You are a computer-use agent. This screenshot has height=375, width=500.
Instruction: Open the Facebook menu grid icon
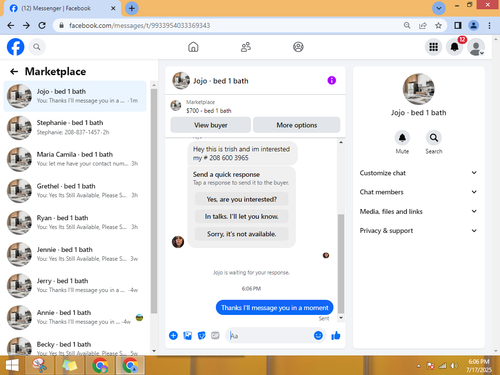coord(433,47)
